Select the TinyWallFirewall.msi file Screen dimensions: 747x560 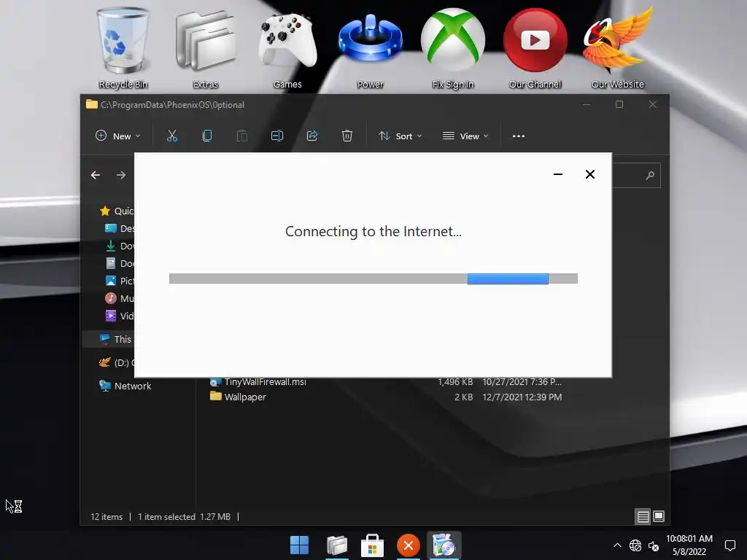point(258,382)
